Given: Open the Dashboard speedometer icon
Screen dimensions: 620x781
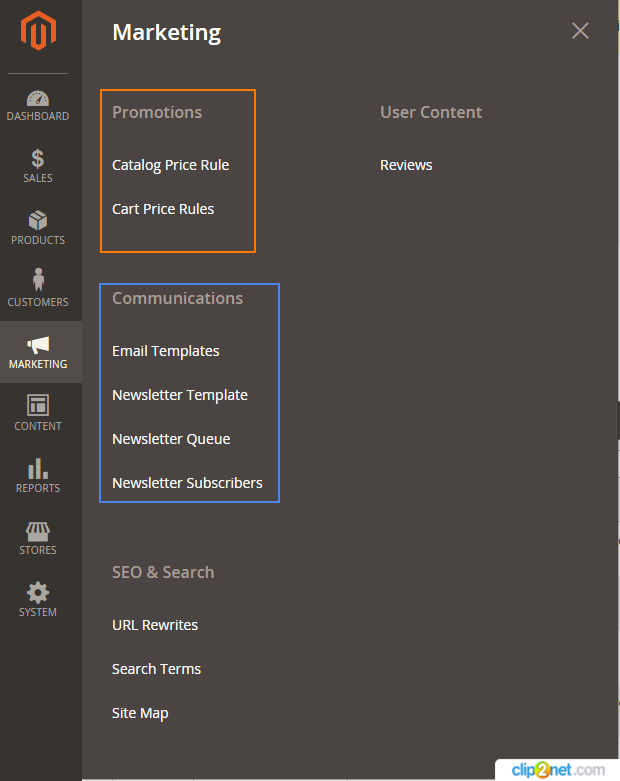Looking at the screenshot, I should tap(38, 98).
